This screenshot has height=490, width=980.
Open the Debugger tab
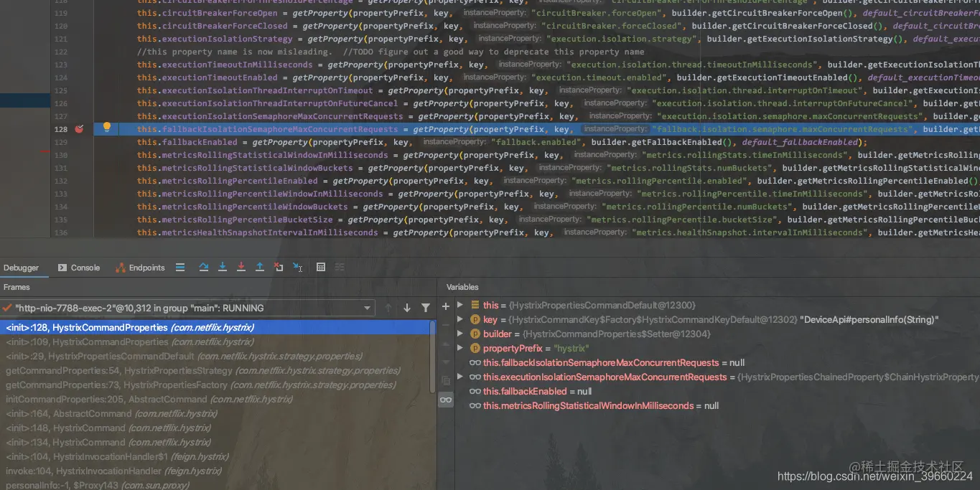click(x=22, y=268)
